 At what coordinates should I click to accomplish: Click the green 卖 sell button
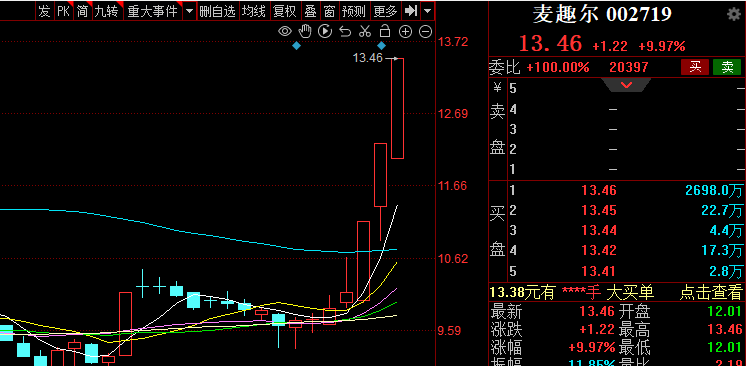coord(727,67)
